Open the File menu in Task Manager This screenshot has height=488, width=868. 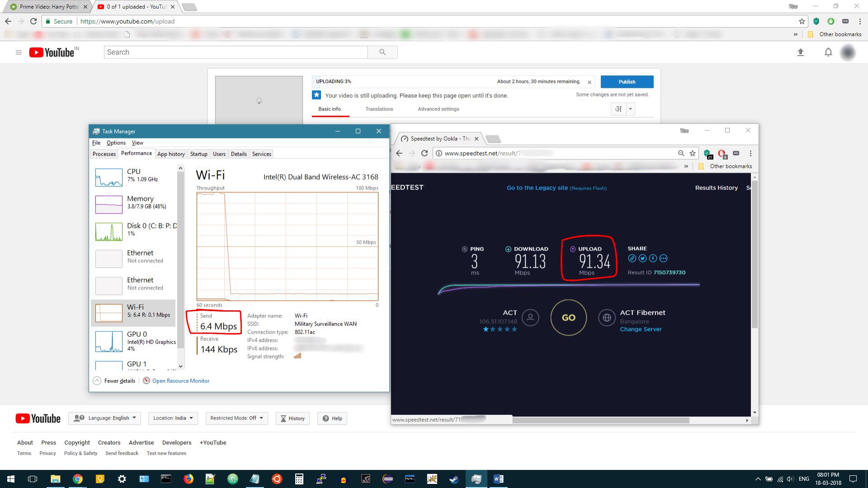[x=96, y=143]
